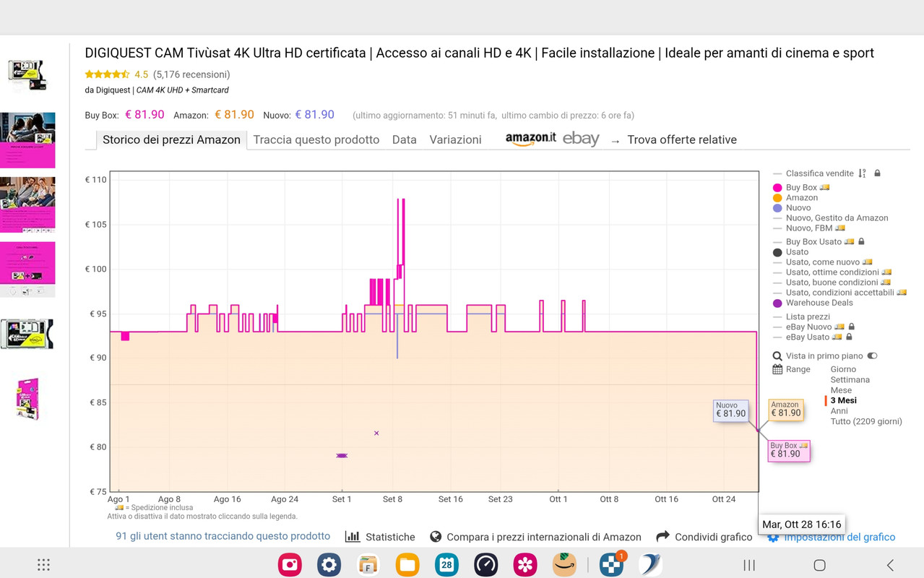Tap the back navigation arrow
924x578 pixels.
(890, 565)
